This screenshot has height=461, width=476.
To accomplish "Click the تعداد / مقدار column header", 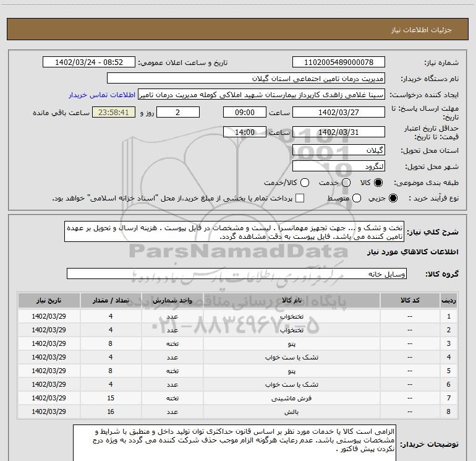I will [111, 300].
